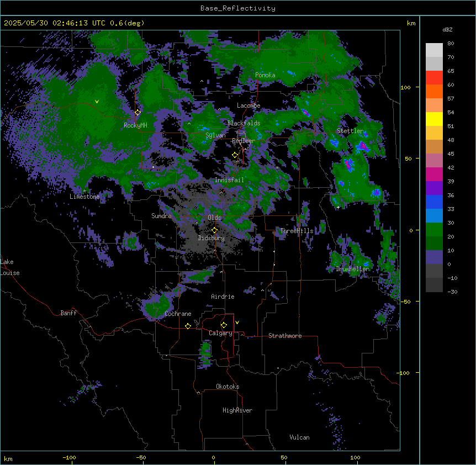Click the asterisk marker above the Limestone label
The width and height of the screenshot is (476, 465).
click(x=84, y=191)
